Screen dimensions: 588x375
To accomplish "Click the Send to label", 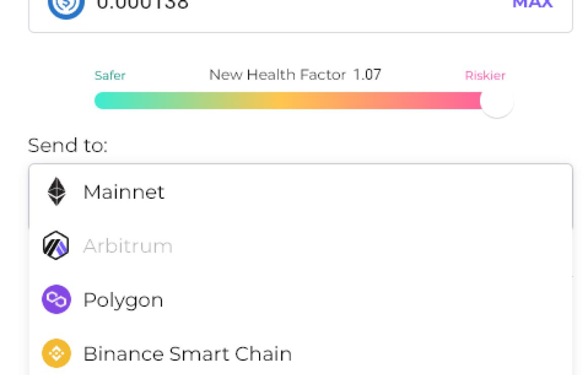I will coord(68,145).
